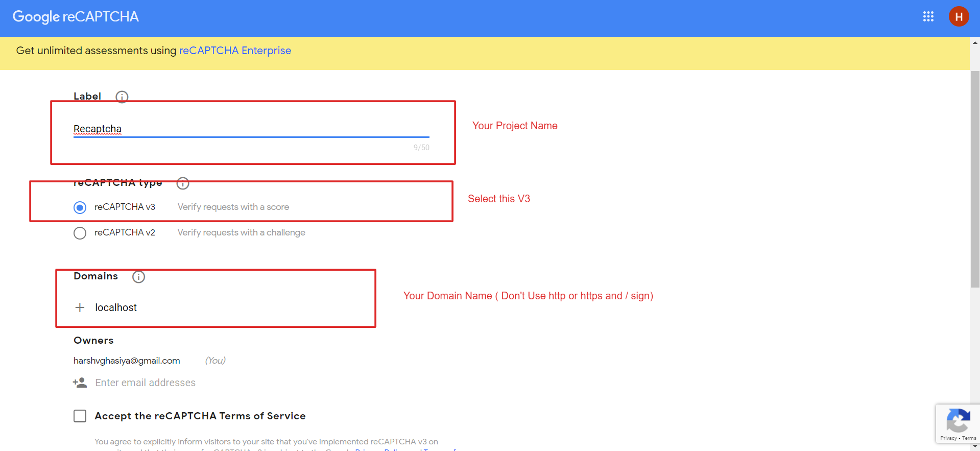
Task: Select the reCAPTCHA v2 radio button
Action: (x=80, y=233)
